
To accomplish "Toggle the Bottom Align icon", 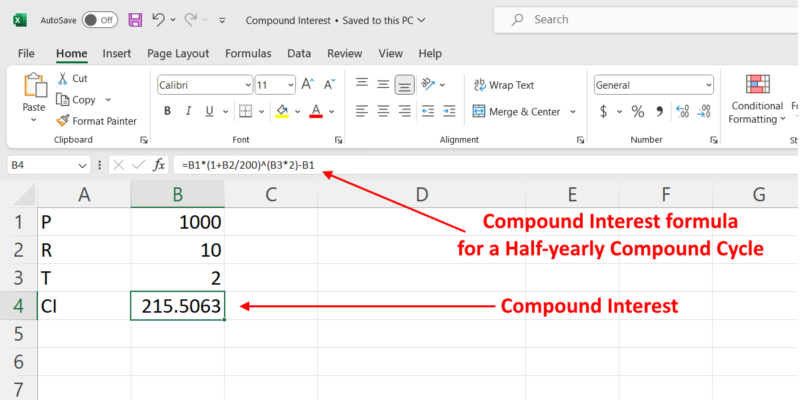I will click(405, 85).
